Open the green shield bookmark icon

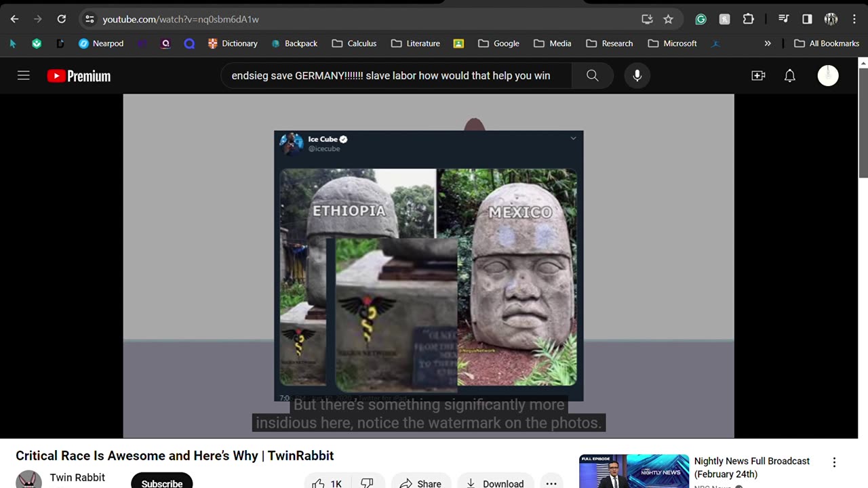click(37, 43)
